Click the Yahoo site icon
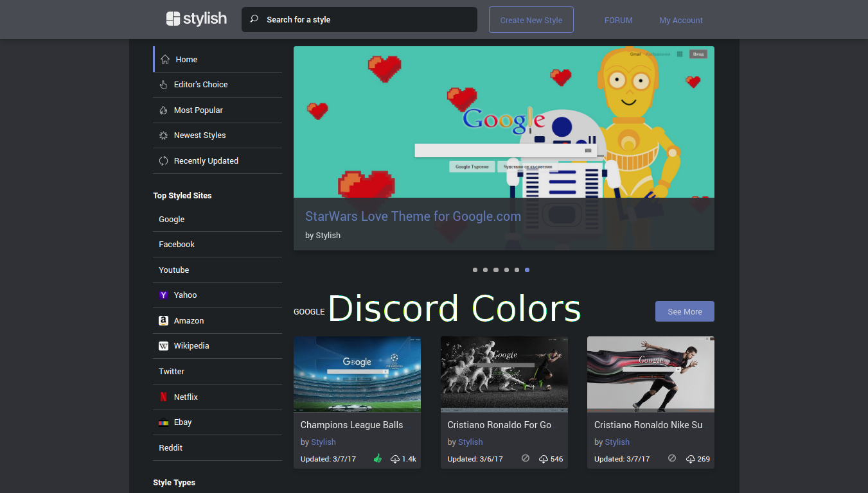This screenshot has width=868, height=493. tap(163, 295)
